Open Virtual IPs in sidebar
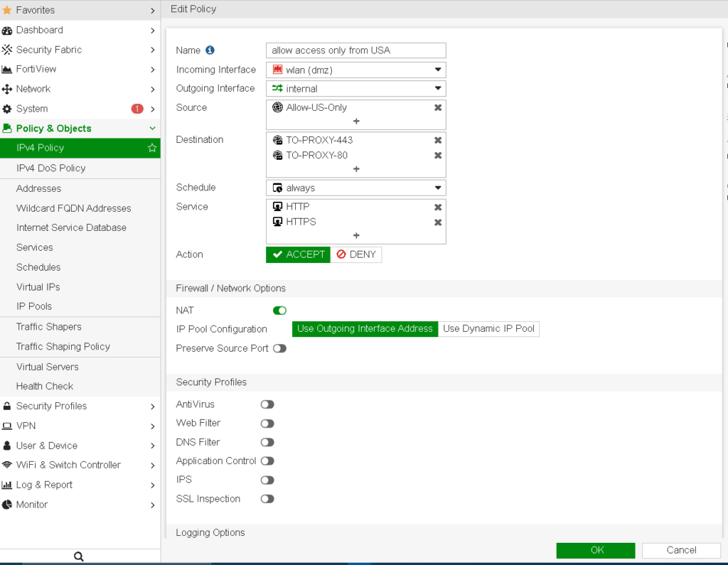The image size is (728, 565). click(38, 287)
